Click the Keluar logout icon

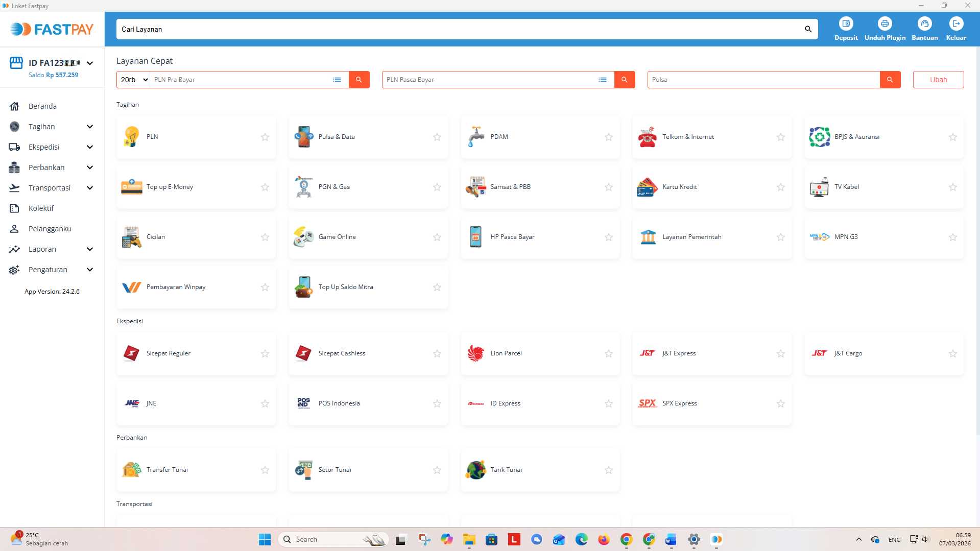tap(955, 28)
